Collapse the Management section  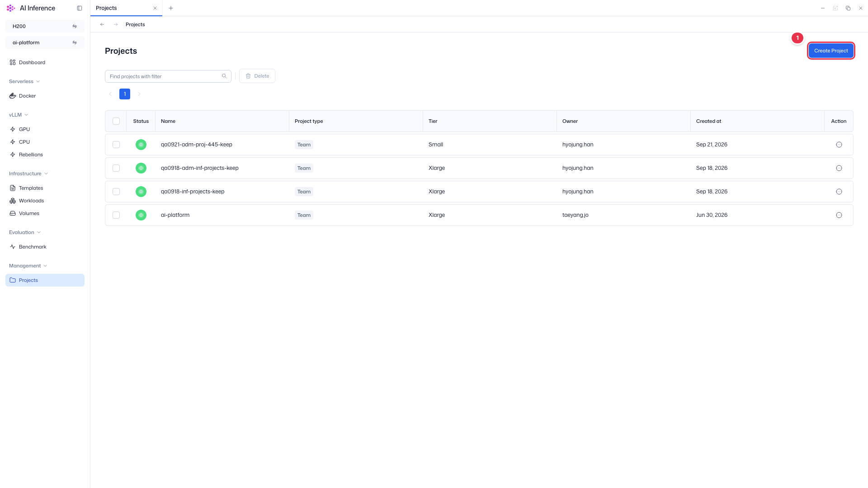(x=28, y=266)
